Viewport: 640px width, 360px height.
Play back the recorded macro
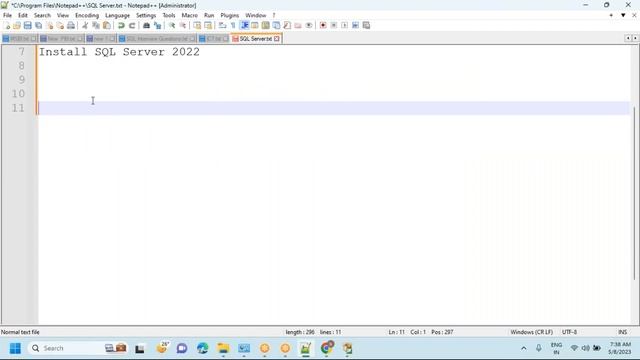[344, 25]
